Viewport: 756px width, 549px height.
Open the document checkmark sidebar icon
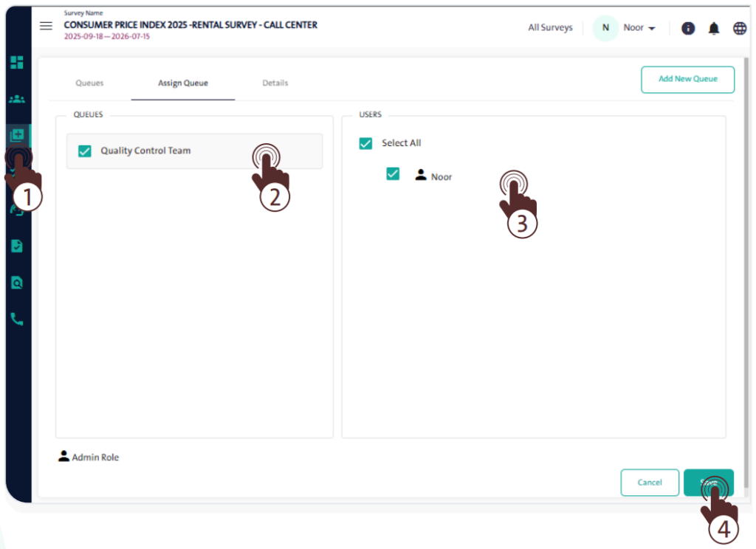point(16,246)
